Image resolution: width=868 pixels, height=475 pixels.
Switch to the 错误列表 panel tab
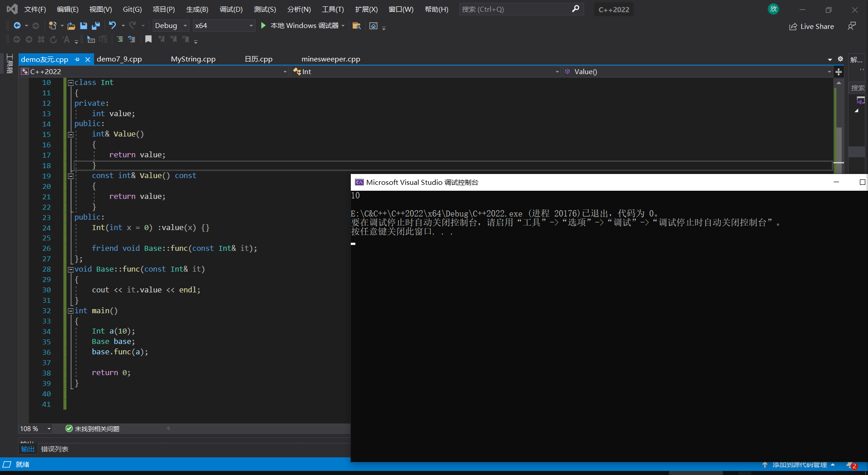click(x=55, y=449)
